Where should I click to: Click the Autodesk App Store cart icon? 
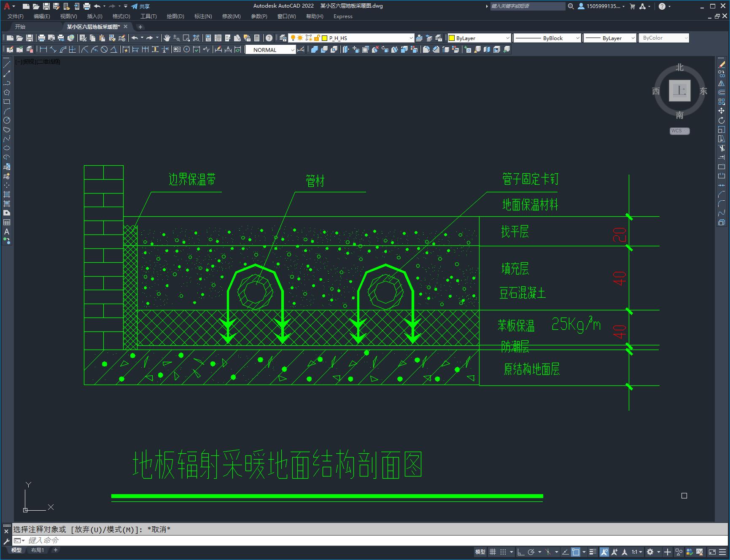coord(633,6)
